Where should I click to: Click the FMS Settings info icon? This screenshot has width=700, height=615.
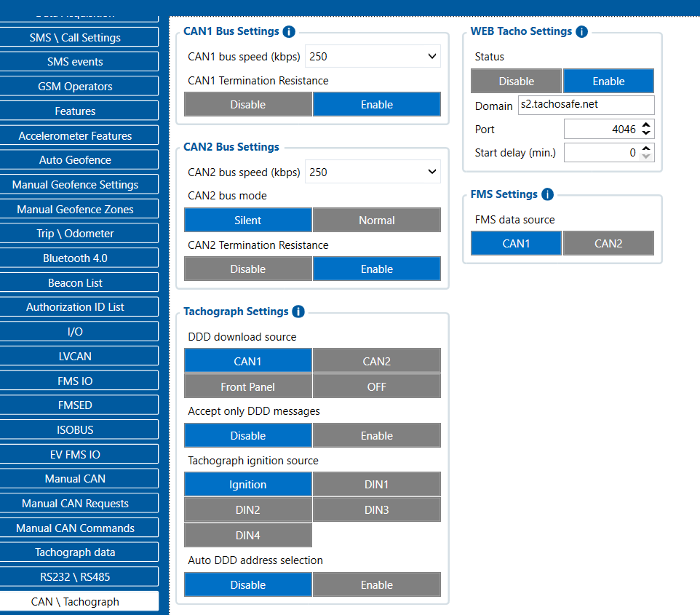547,194
